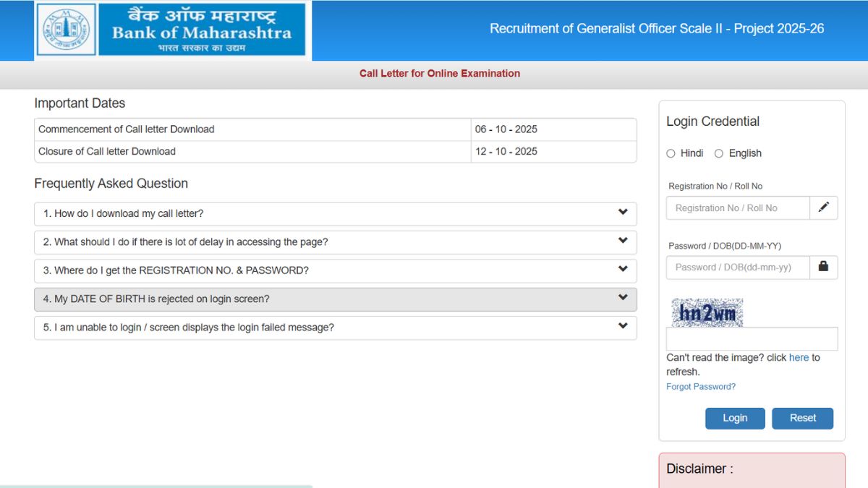Expand chevron for login failed message question
The image size is (868, 488).
(623, 326)
